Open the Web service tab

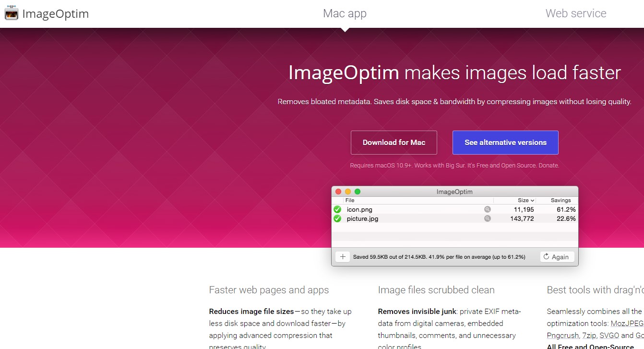(x=576, y=13)
